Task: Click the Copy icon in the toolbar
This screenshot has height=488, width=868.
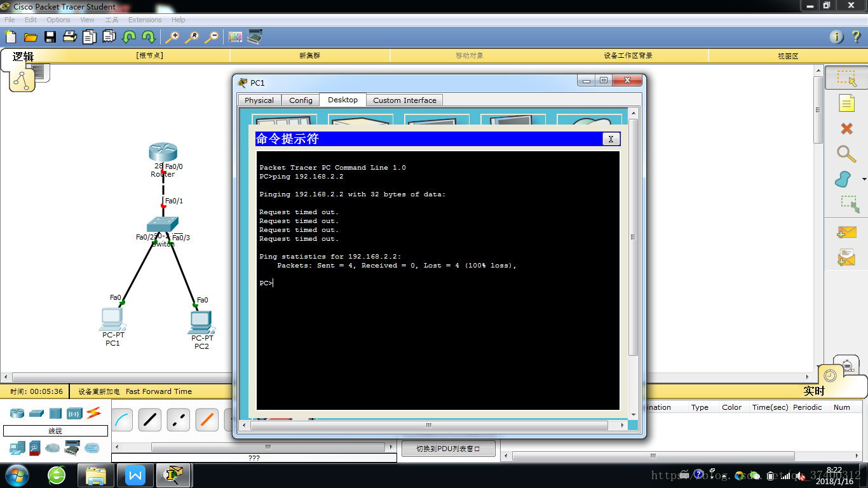Action: point(90,37)
